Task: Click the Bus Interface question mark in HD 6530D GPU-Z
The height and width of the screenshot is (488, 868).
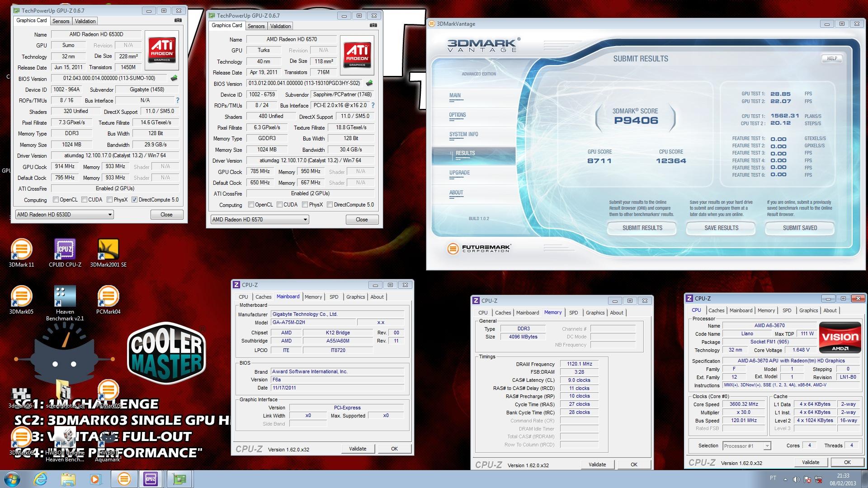Action: click(177, 100)
